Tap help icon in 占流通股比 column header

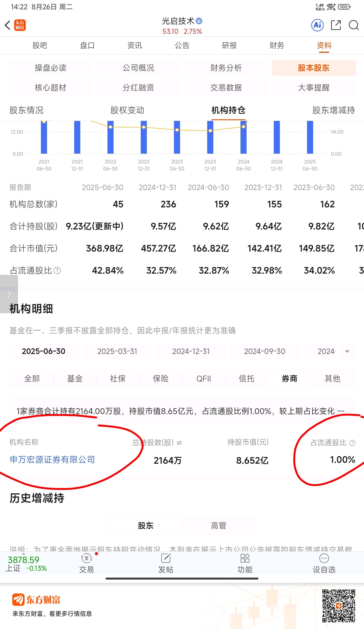pyautogui.click(x=352, y=443)
